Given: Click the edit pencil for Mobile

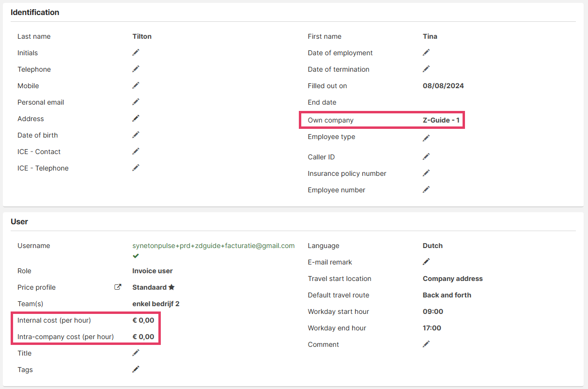Looking at the screenshot, I should click(136, 85).
